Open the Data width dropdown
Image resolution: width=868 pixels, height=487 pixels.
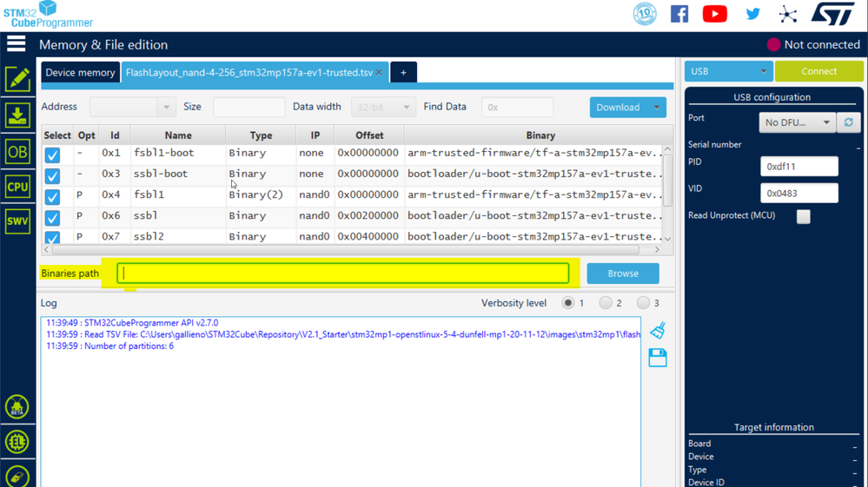(383, 108)
